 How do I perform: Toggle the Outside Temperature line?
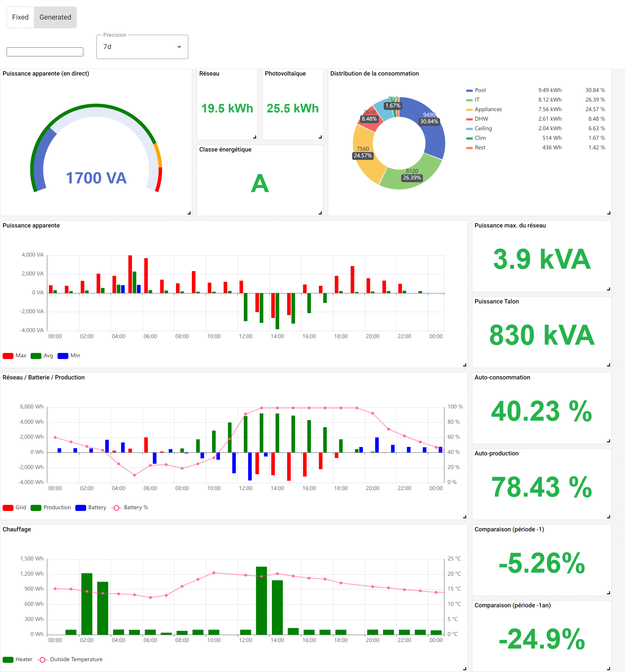pos(42,659)
